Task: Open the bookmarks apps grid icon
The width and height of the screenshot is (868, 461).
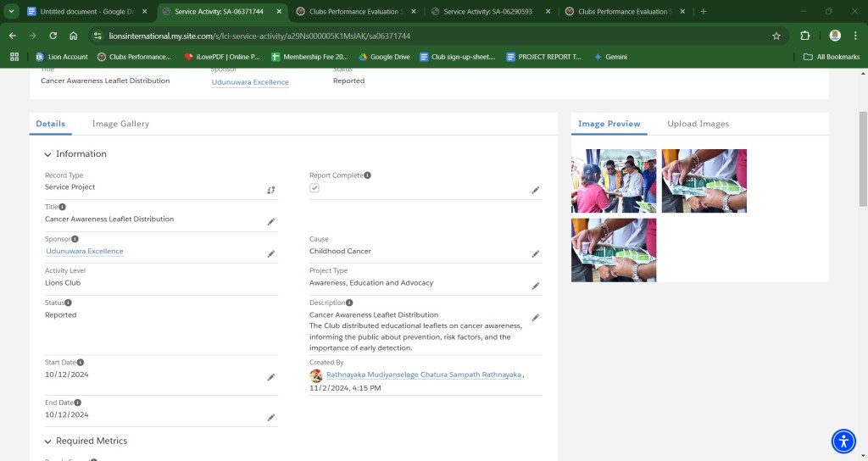Action: tap(14, 57)
